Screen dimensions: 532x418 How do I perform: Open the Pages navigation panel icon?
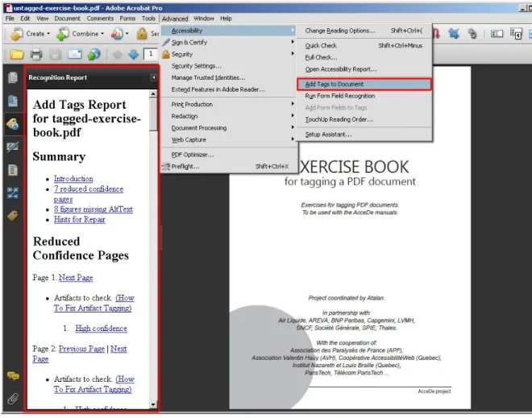[x=13, y=77]
